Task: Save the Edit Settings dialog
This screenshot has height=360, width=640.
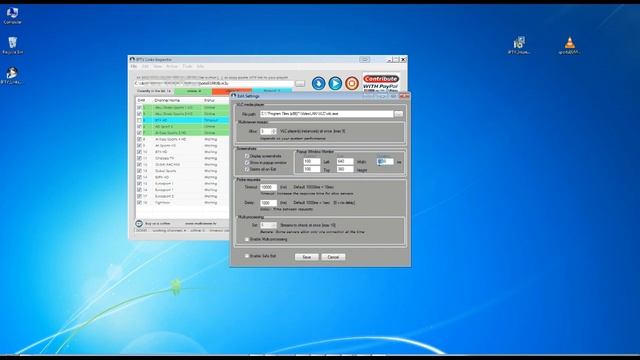Action: click(307, 257)
